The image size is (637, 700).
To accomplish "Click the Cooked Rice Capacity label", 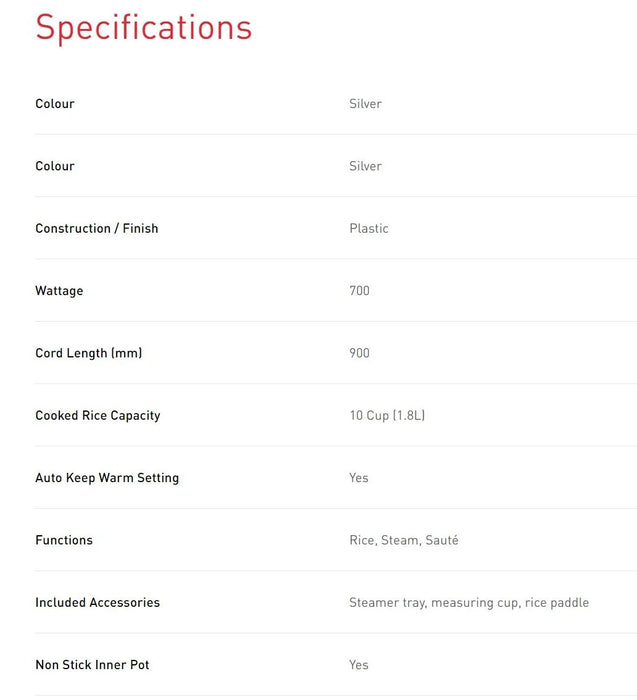I will click(97, 415).
